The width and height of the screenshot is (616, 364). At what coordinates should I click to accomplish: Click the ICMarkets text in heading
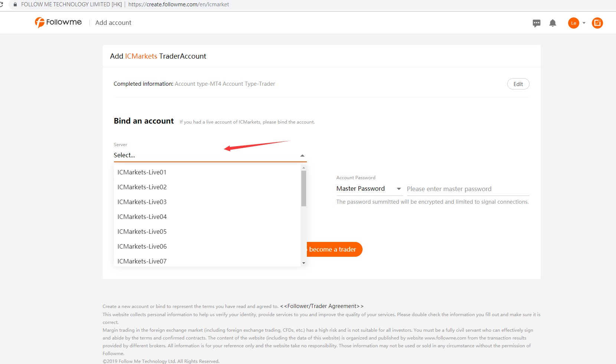141,56
